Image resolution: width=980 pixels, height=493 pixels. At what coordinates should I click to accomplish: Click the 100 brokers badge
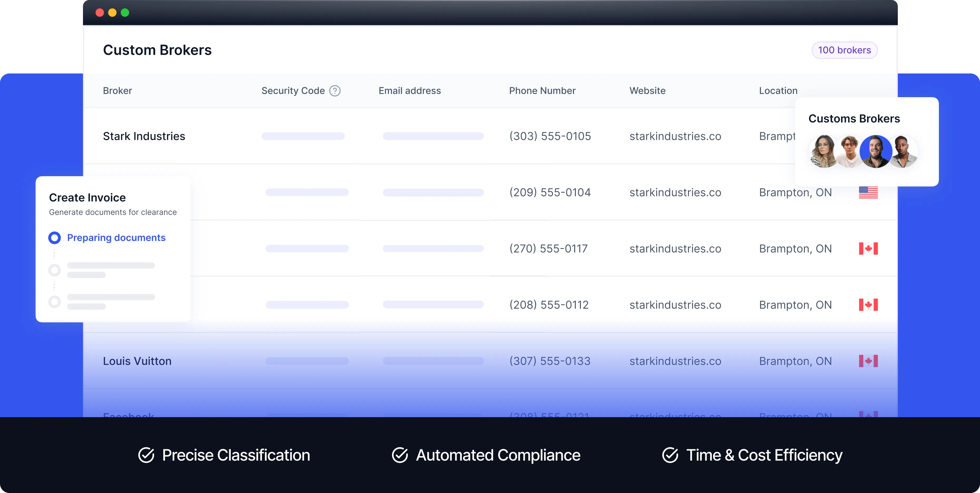pos(844,50)
